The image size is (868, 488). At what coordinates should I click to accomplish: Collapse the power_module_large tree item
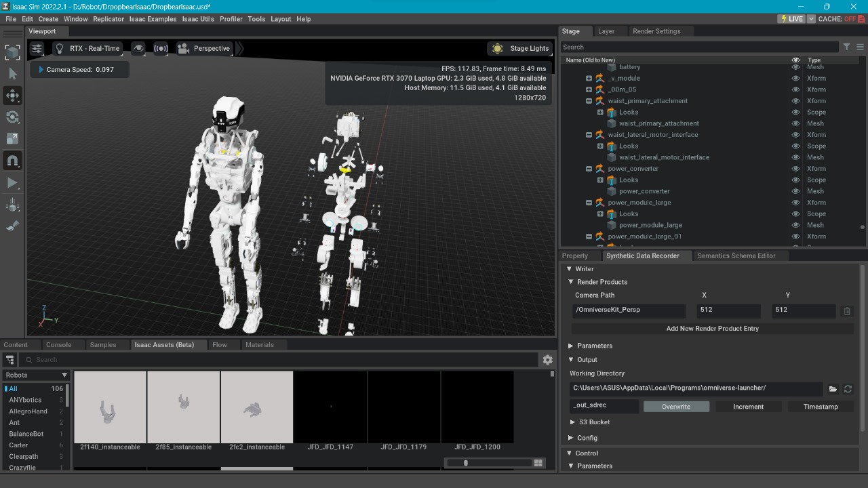[589, 203]
